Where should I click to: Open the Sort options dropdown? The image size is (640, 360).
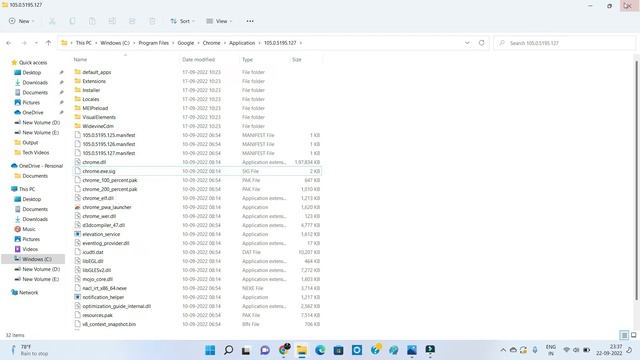(182, 21)
